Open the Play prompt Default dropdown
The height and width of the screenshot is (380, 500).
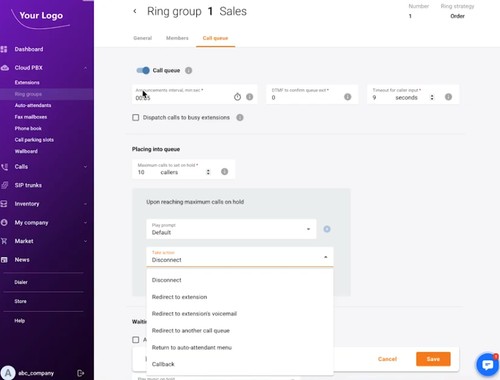click(x=231, y=229)
